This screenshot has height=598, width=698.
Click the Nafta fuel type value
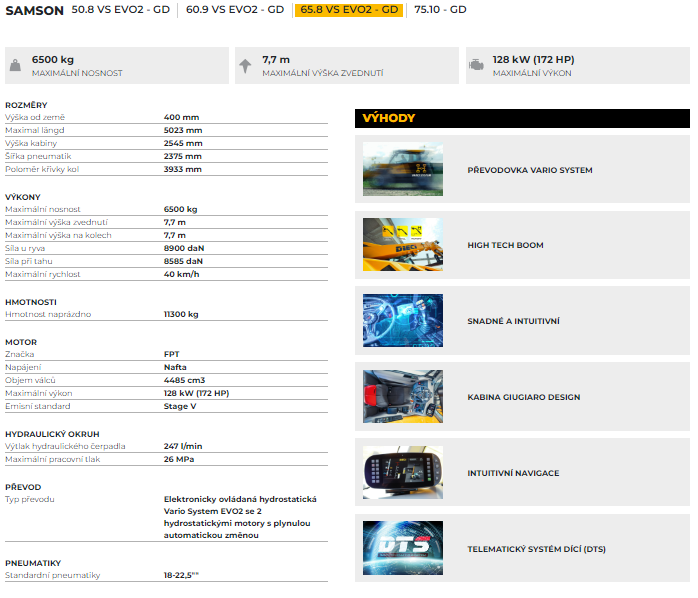[175, 367]
